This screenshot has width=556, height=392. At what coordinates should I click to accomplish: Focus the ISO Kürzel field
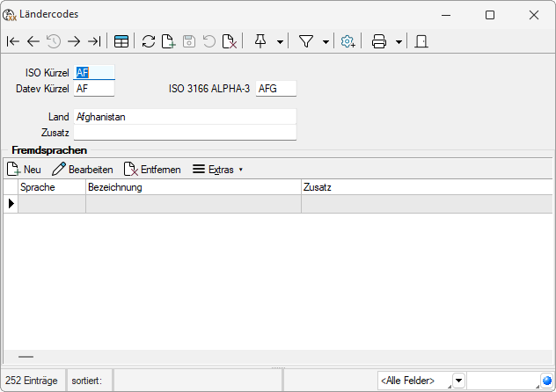point(94,73)
